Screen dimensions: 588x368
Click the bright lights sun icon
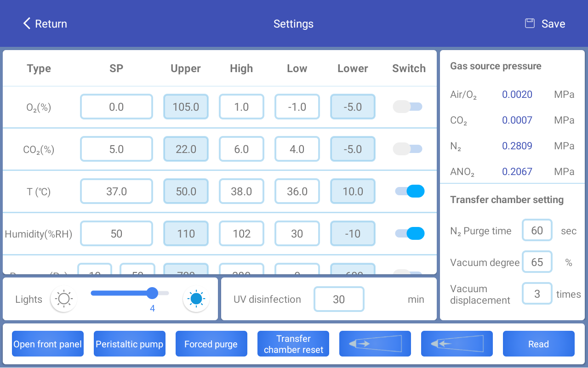pyautogui.click(x=196, y=300)
